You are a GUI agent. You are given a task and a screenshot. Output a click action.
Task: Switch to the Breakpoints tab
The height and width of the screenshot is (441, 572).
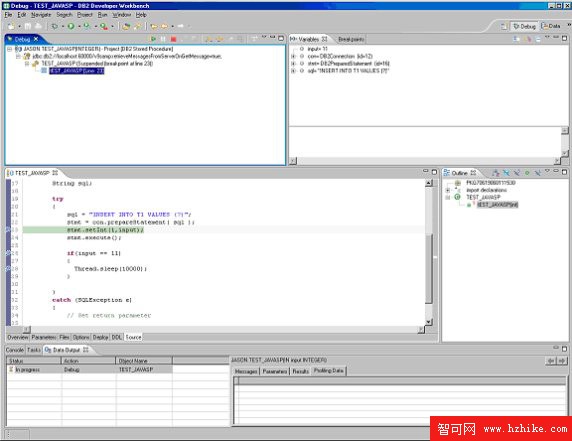tap(351, 39)
